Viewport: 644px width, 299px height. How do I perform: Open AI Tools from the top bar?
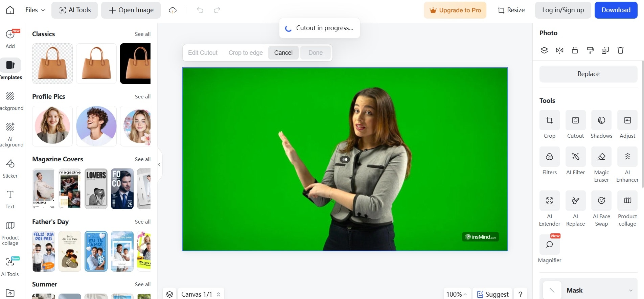pyautogui.click(x=75, y=10)
